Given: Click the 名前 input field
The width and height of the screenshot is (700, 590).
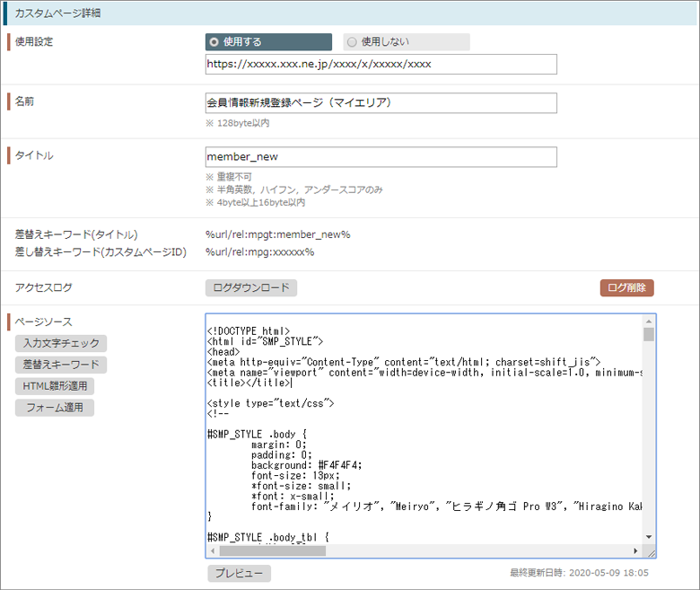Looking at the screenshot, I should pyautogui.click(x=381, y=103).
